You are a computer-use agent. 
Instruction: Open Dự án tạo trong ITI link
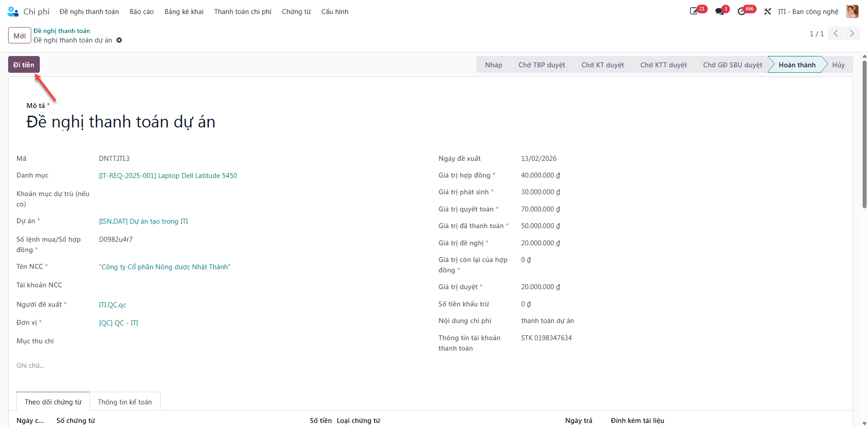pos(143,221)
